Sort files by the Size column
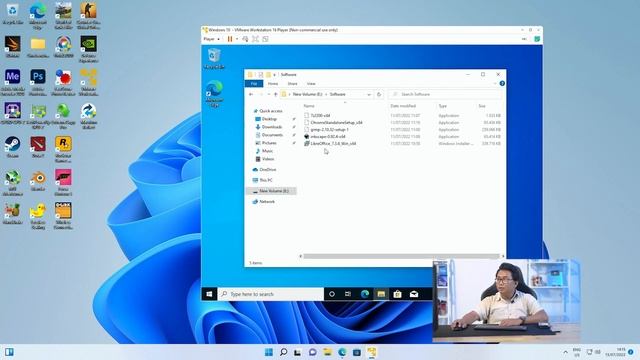 pyautogui.click(x=482, y=106)
